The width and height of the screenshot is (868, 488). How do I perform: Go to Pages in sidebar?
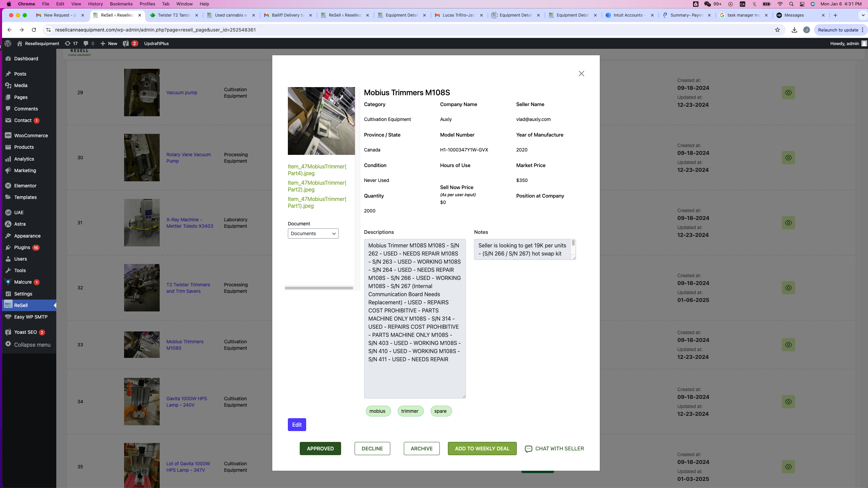(21, 97)
